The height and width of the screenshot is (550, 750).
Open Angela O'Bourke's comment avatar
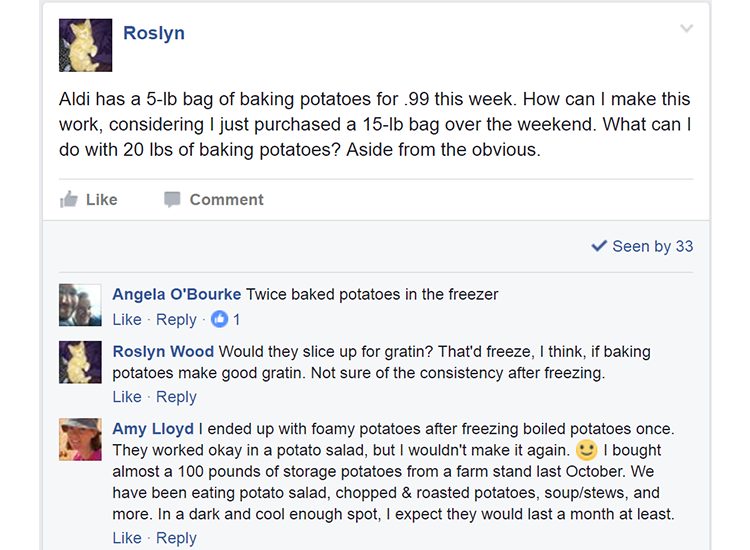click(x=80, y=305)
